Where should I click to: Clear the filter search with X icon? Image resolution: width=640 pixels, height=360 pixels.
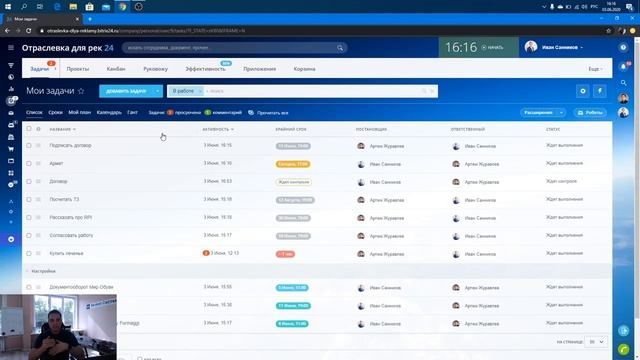coord(433,91)
